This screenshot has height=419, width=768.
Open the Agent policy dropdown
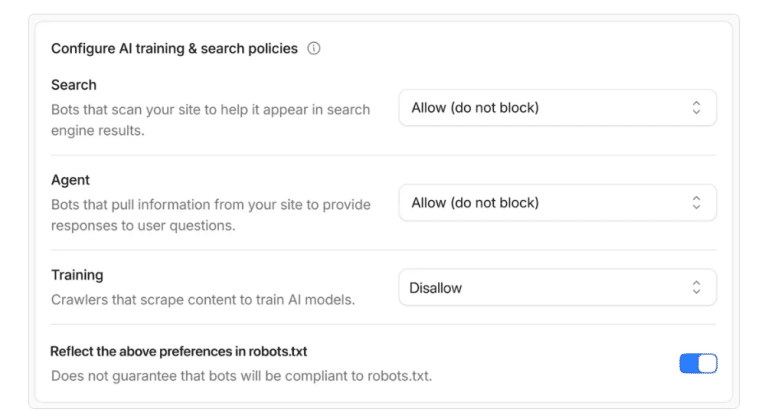click(557, 203)
